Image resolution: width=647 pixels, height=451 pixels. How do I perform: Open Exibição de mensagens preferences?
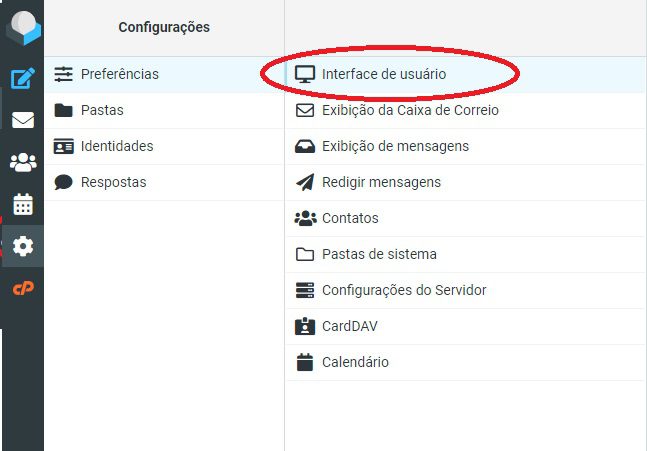tap(465, 146)
